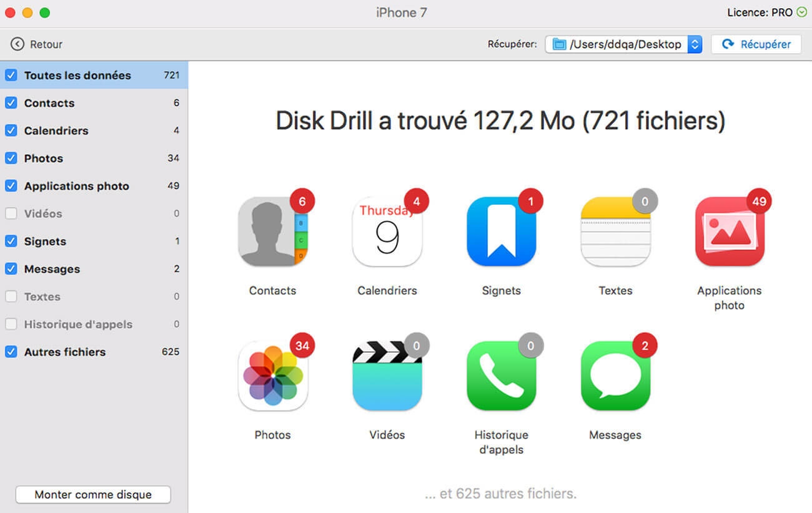Open the Signets bookmark icon
812x513 pixels.
click(502, 232)
